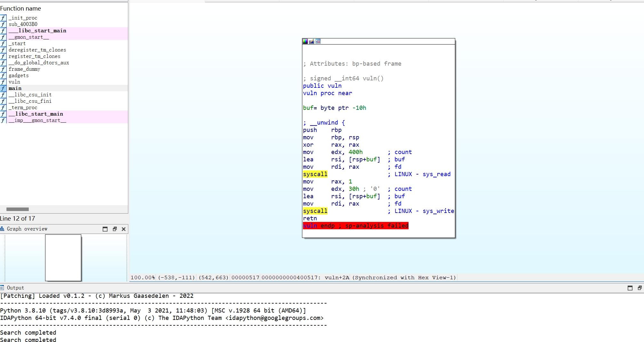Click the function icon beside __libc_csu_fini
The image size is (644, 342).
(x=3, y=101)
